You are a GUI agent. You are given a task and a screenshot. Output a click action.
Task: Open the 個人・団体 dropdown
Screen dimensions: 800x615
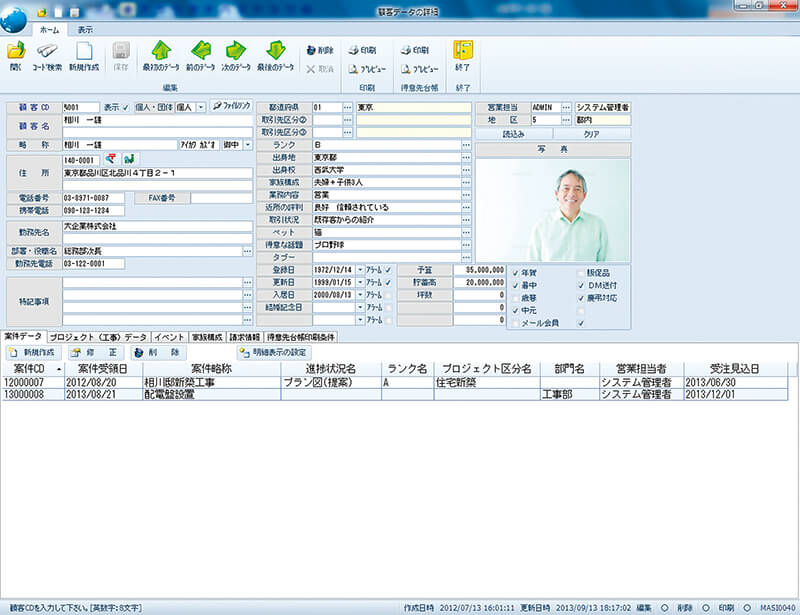click(201, 106)
